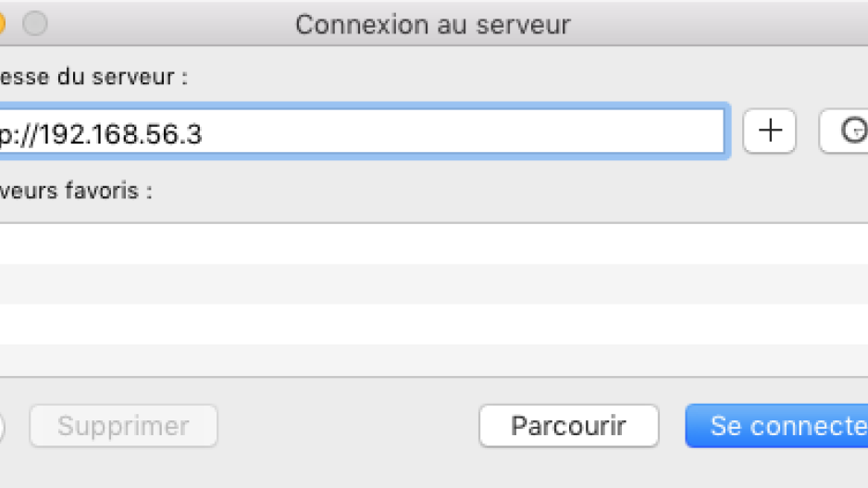
Task: Click Parcourir to browse network servers
Action: [x=568, y=426]
